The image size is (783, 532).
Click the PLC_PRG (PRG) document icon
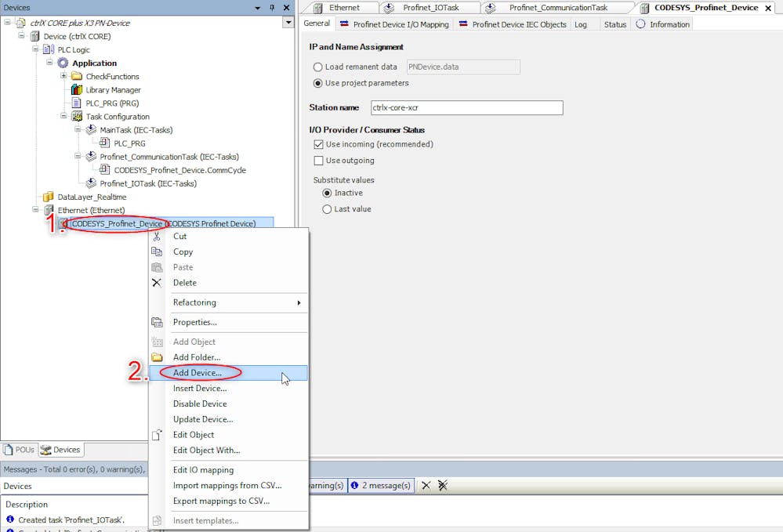coord(76,103)
